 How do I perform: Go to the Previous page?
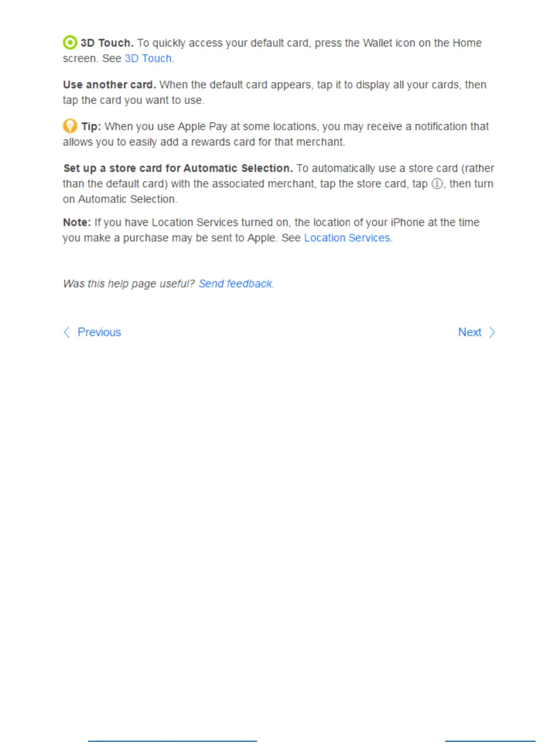coord(99,332)
